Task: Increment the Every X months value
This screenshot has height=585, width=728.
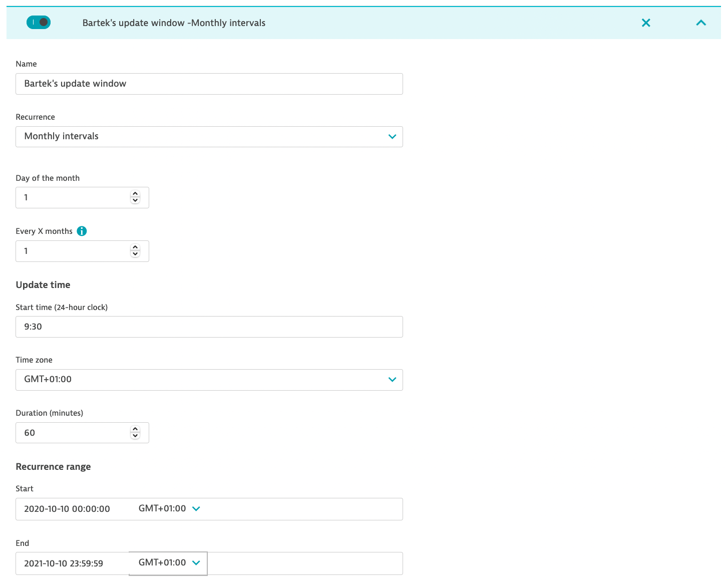Action: coord(135,247)
